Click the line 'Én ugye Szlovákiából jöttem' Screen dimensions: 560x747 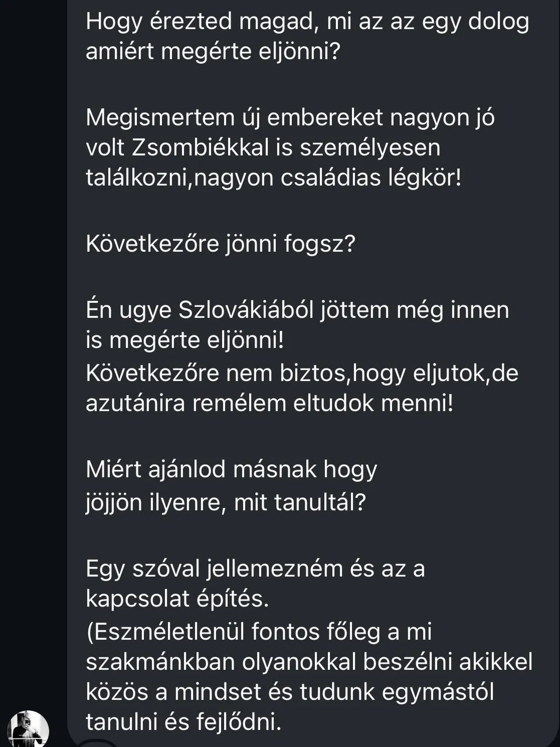(x=297, y=310)
